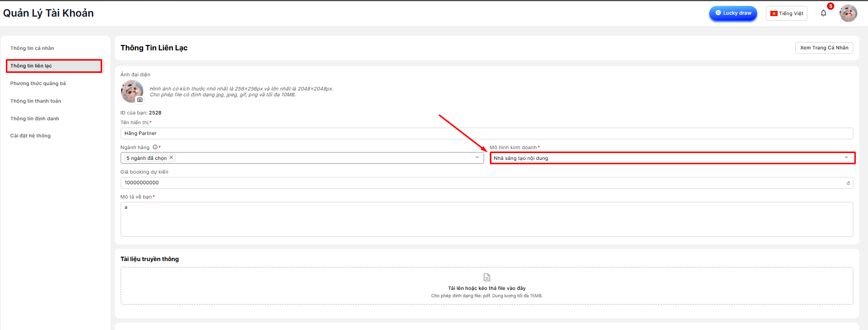
Task: Open Thông tin định danh page
Action: pyautogui.click(x=35, y=119)
